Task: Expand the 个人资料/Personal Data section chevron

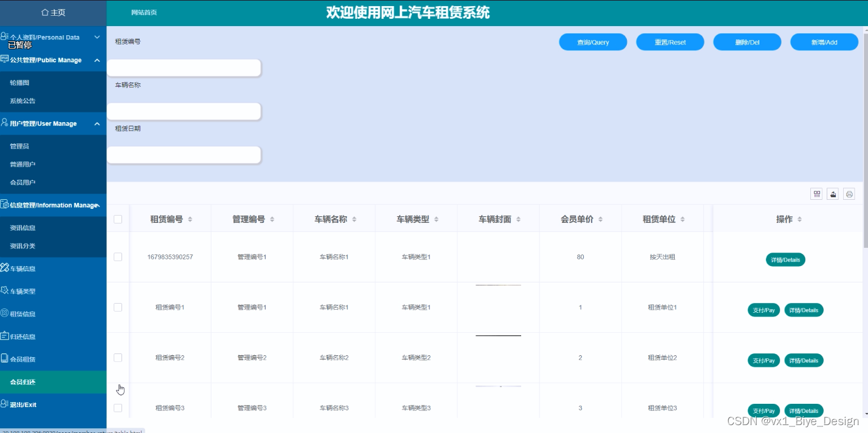Action: tap(97, 37)
